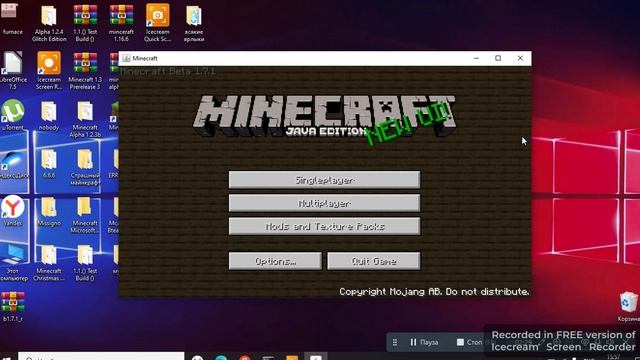Select the 6.6.6 folder
The width and height of the screenshot is (640, 360).
click(49, 163)
